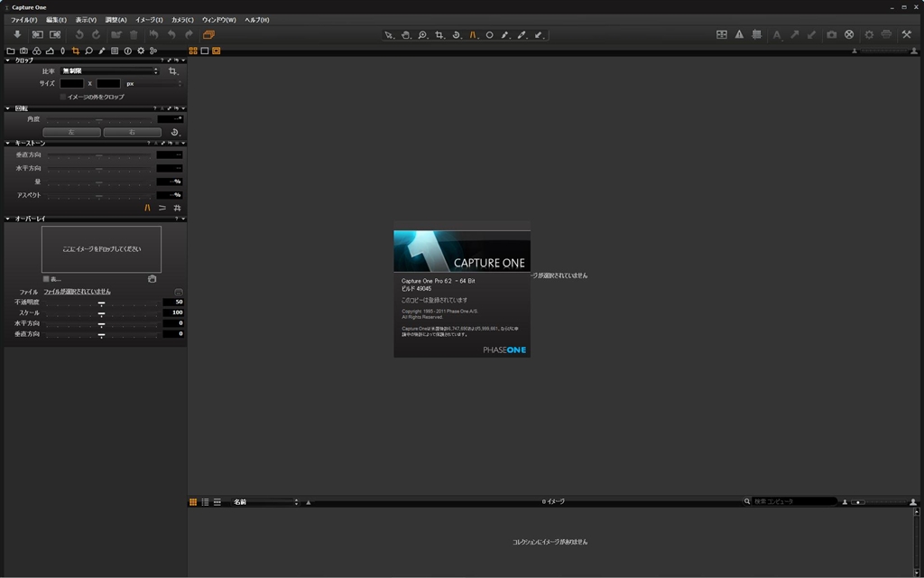Collapse the クロップ panel
This screenshot has width=924, height=578.
coord(7,61)
